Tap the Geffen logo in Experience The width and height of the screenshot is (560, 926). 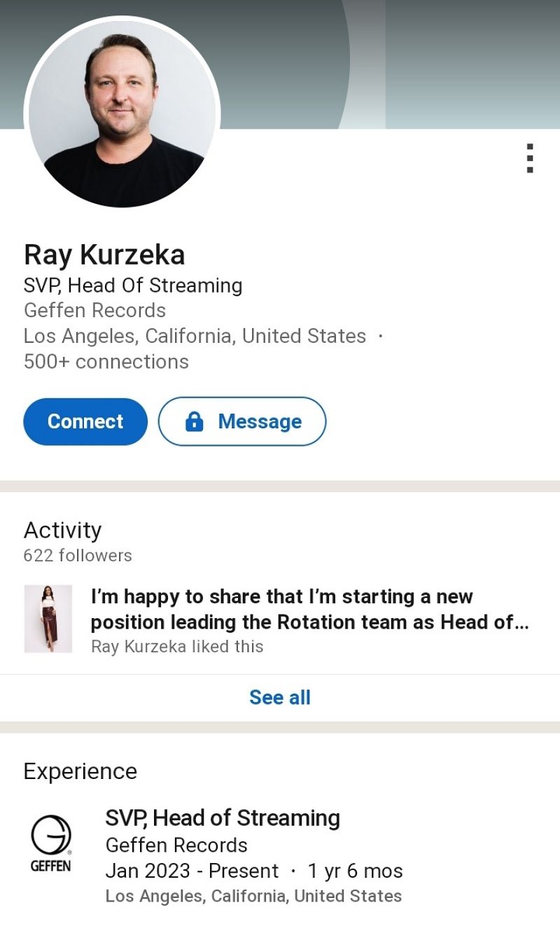(50, 843)
